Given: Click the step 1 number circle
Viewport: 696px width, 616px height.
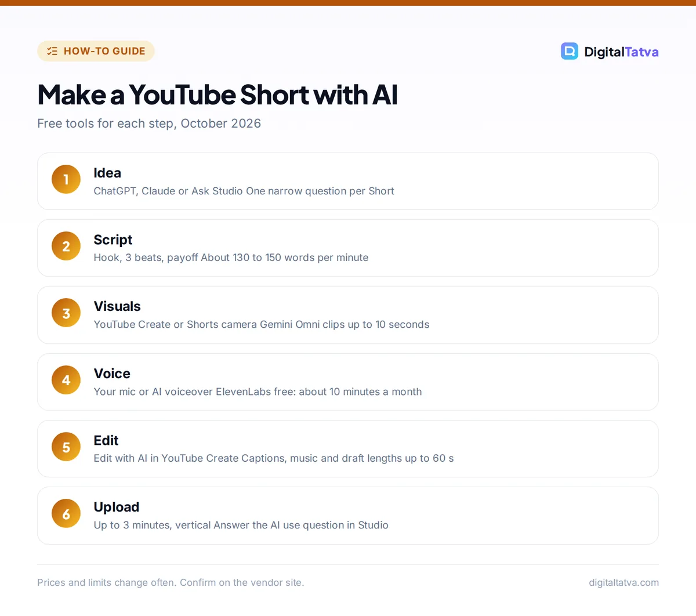Looking at the screenshot, I should click(x=66, y=179).
